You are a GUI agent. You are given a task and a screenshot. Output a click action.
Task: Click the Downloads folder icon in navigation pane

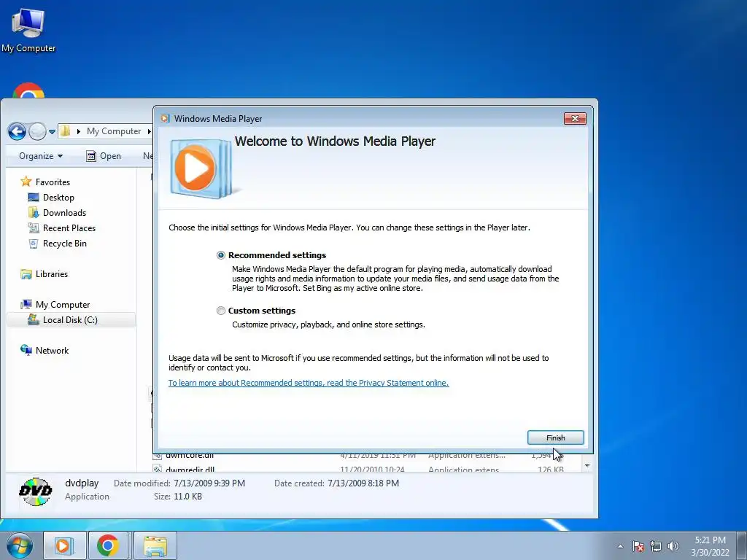tap(34, 212)
